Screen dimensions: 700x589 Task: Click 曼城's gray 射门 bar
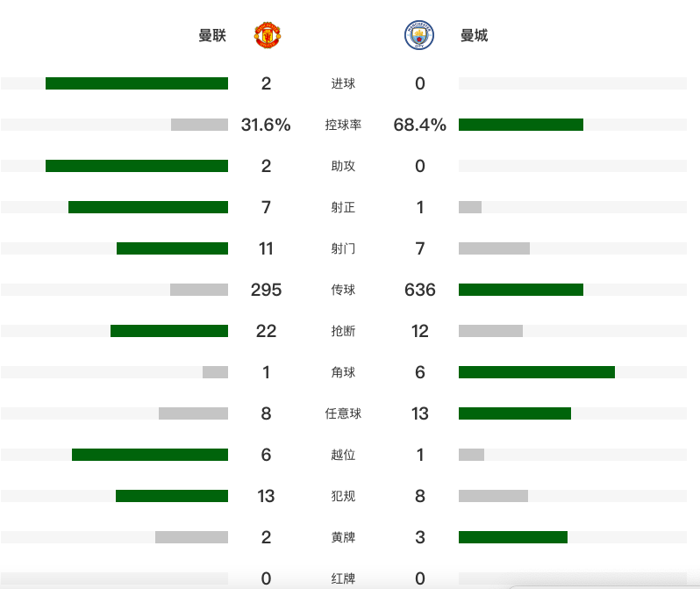coord(494,248)
